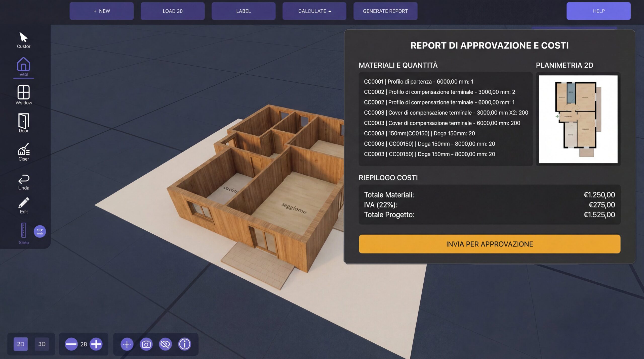Click the LOAD 20 toolbar button
The image size is (644, 359).
pyautogui.click(x=172, y=11)
